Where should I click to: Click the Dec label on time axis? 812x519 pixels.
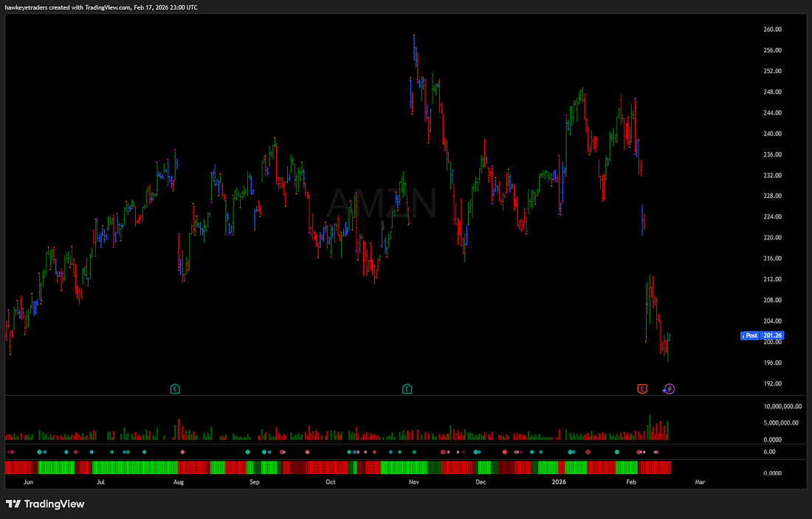481,481
